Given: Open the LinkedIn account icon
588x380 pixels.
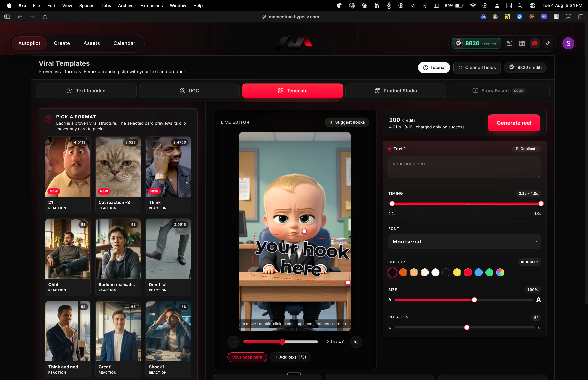Looking at the screenshot, I should pyautogui.click(x=522, y=43).
